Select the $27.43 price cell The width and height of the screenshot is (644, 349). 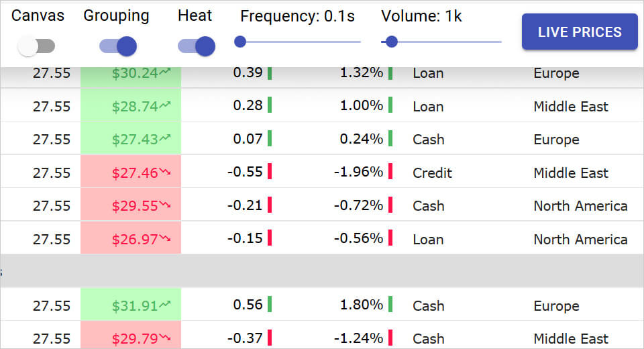(x=131, y=139)
